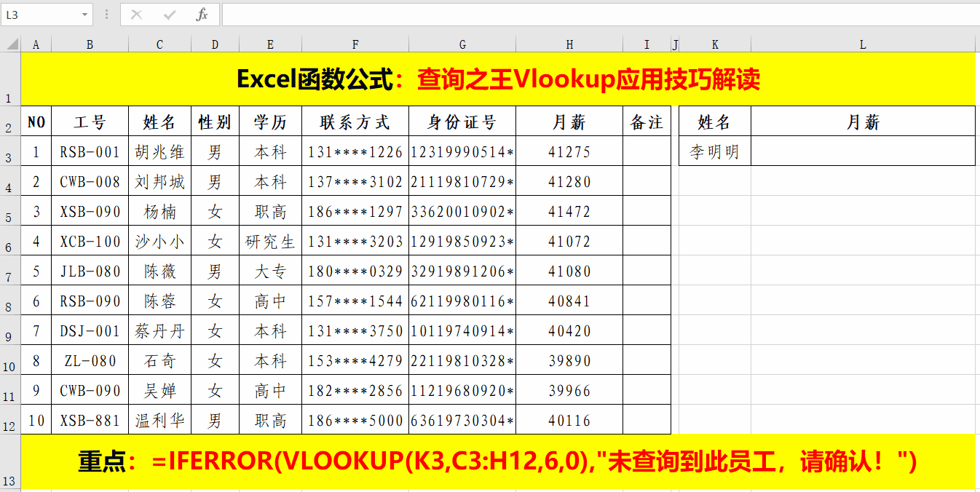Click the 性别 header cell
The width and height of the screenshot is (980, 492).
click(x=215, y=121)
